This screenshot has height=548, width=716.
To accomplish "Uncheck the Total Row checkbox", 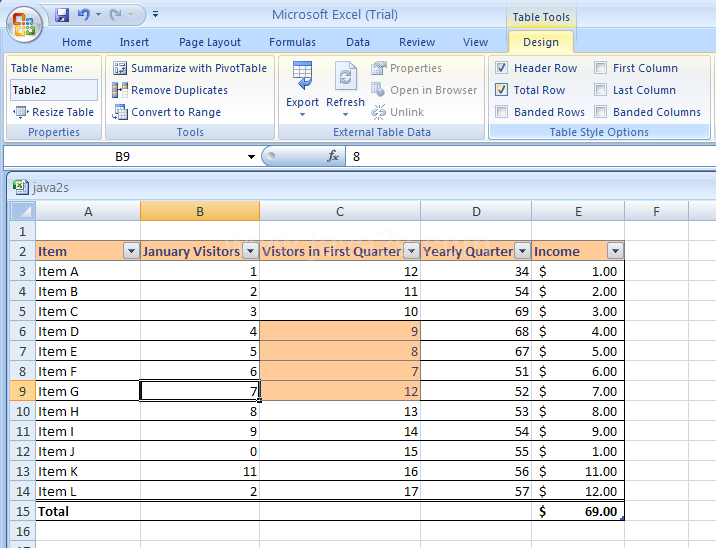I will point(501,90).
